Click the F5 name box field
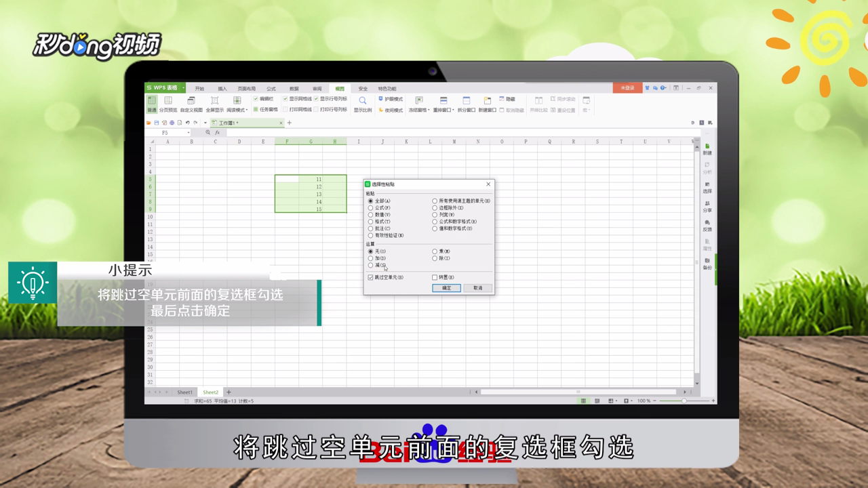The image size is (868, 488). 166,133
